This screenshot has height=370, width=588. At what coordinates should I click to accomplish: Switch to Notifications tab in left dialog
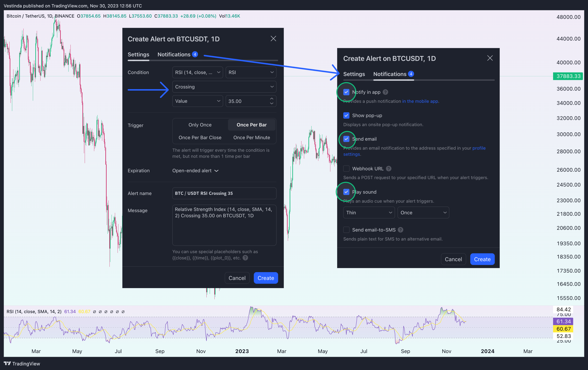pos(177,55)
